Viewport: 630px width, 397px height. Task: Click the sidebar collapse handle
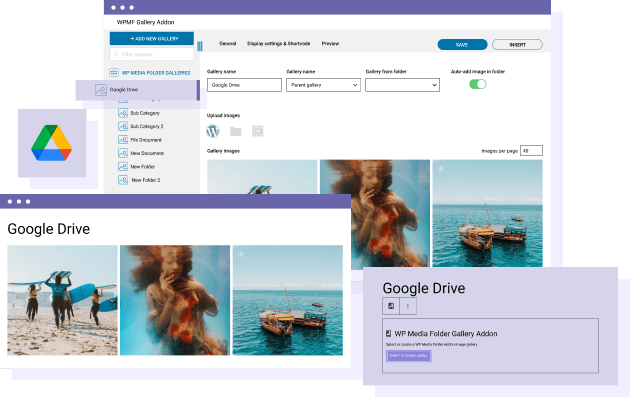tap(200, 46)
